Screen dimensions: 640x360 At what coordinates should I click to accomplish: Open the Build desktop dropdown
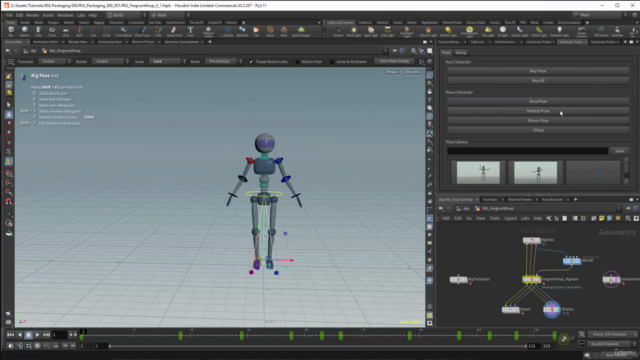125,15
